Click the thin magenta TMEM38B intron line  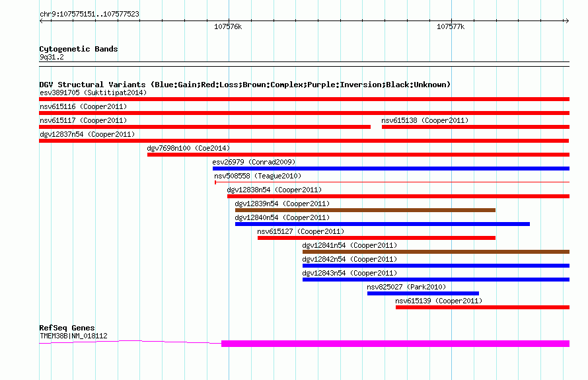click(130, 342)
